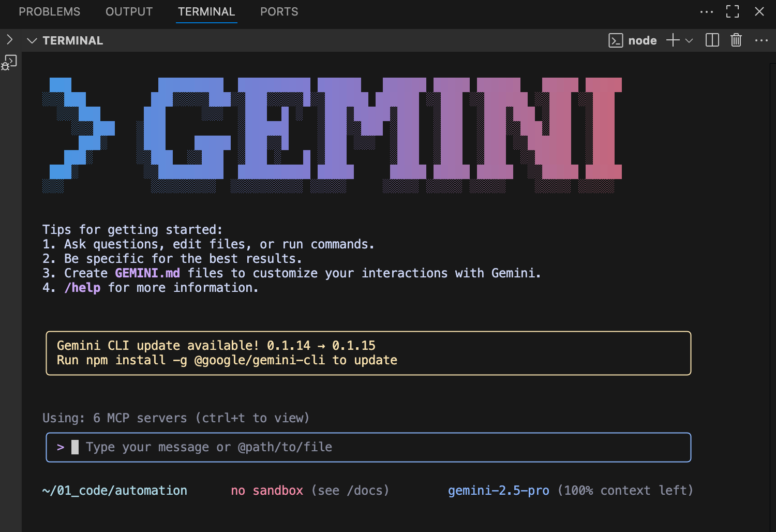Image resolution: width=776 pixels, height=532 pixels.
Task: Select the TERMINAL tab
Action: tap(206, 11)
